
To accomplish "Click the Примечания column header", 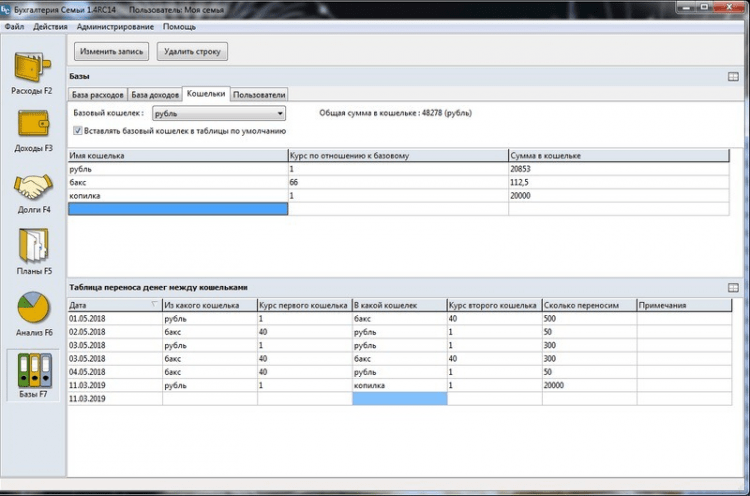I will tap(684, 305).
